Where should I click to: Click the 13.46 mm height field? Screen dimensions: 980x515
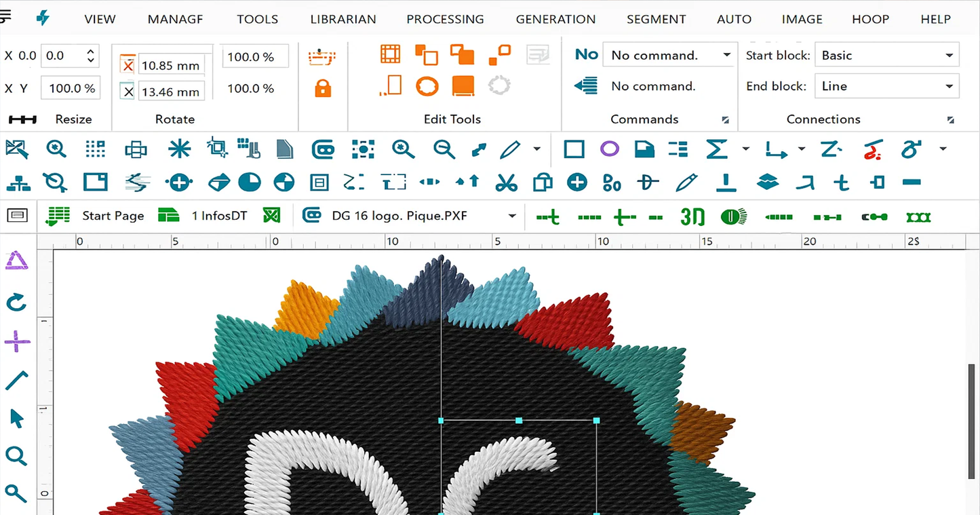171,92
